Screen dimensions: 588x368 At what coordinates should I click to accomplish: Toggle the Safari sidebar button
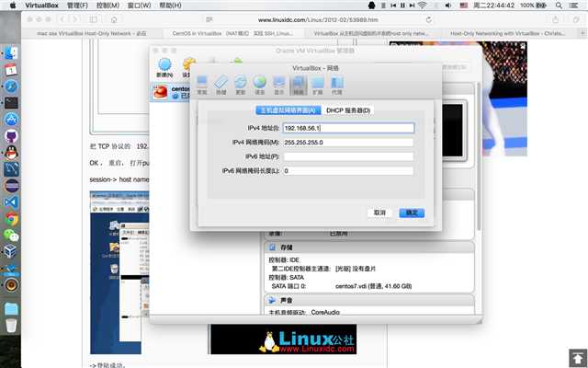point(94,19)
